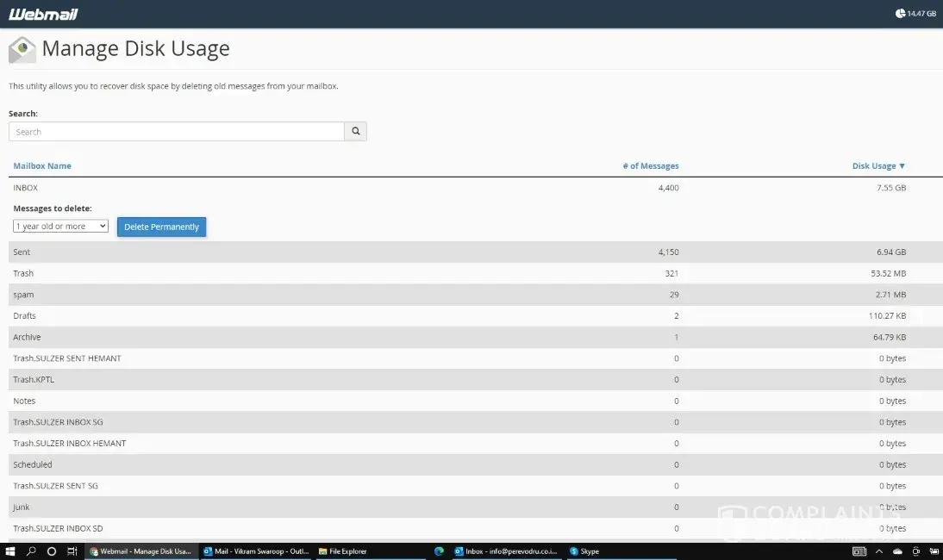Click the Microsoft Edge taskbar icon

(439, 551)
